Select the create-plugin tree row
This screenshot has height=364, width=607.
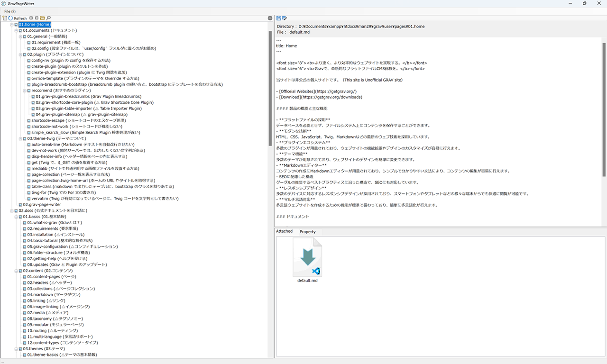point(69,66)
